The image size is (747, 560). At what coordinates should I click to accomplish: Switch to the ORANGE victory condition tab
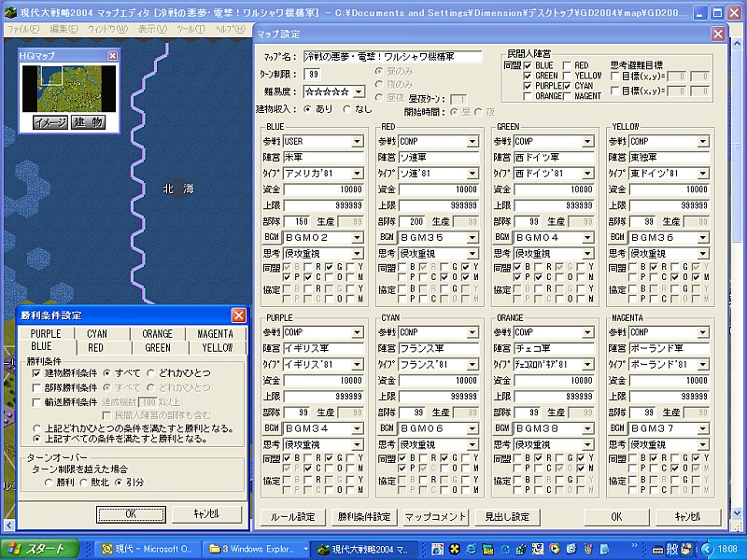click(x=157, y=333)
